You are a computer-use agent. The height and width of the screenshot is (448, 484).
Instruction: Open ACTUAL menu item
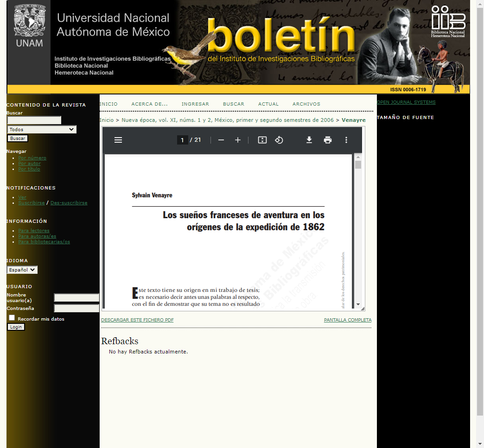coord(268,104)
